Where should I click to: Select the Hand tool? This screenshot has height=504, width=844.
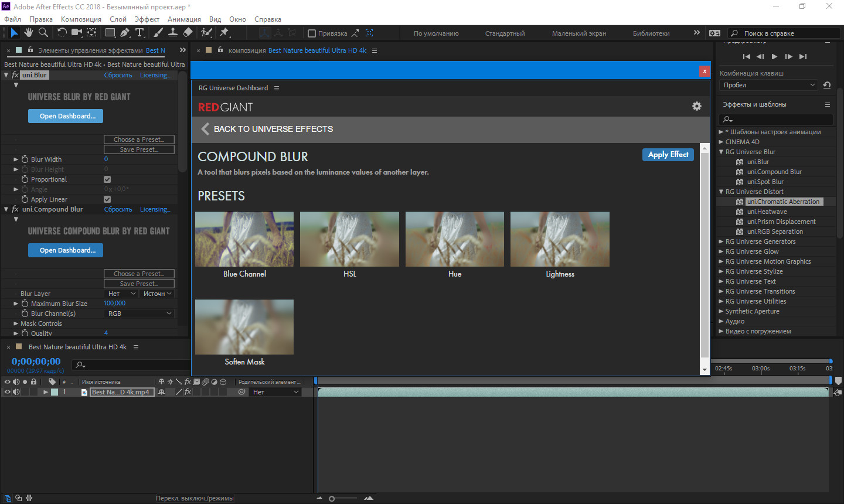pyautogui.click(x=29, y=33)
